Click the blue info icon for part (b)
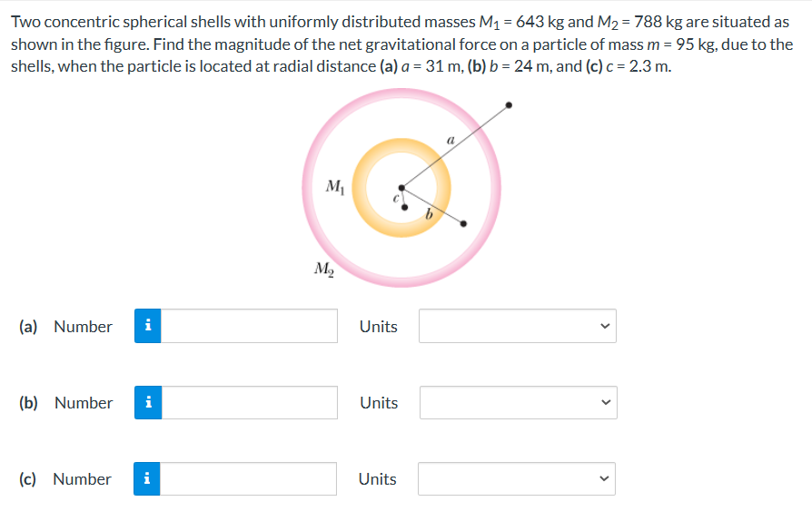 coord(150,402)
